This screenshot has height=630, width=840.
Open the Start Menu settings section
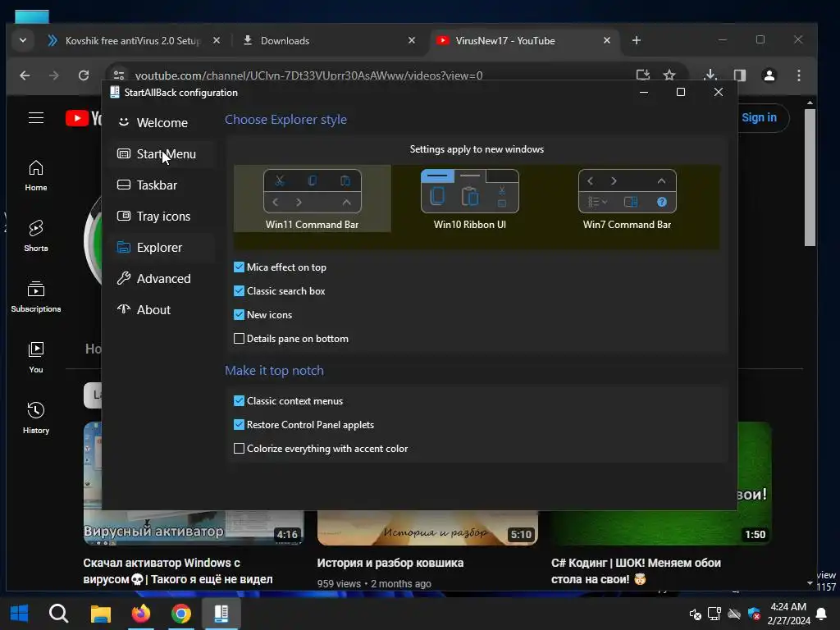coord(161,154)
